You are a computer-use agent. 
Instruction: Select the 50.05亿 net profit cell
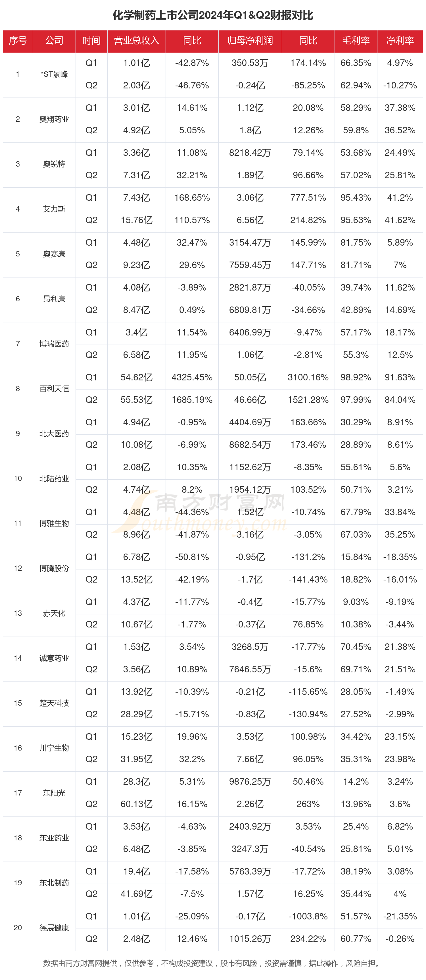[250, 377]
